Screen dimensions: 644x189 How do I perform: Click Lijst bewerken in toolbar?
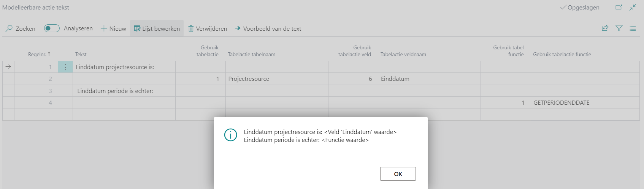(x=157, y=28)
